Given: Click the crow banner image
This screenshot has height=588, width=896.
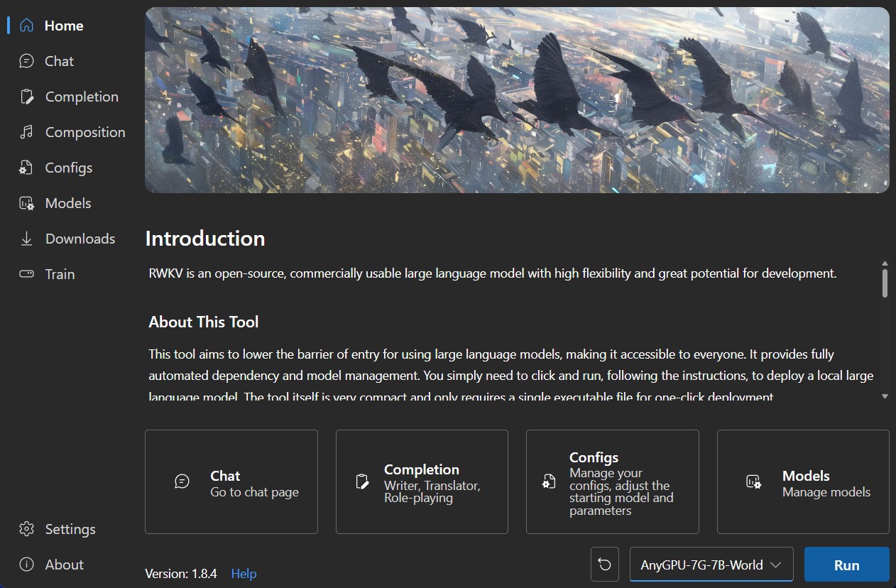Looking at the screenshot, I should point(517,100).
